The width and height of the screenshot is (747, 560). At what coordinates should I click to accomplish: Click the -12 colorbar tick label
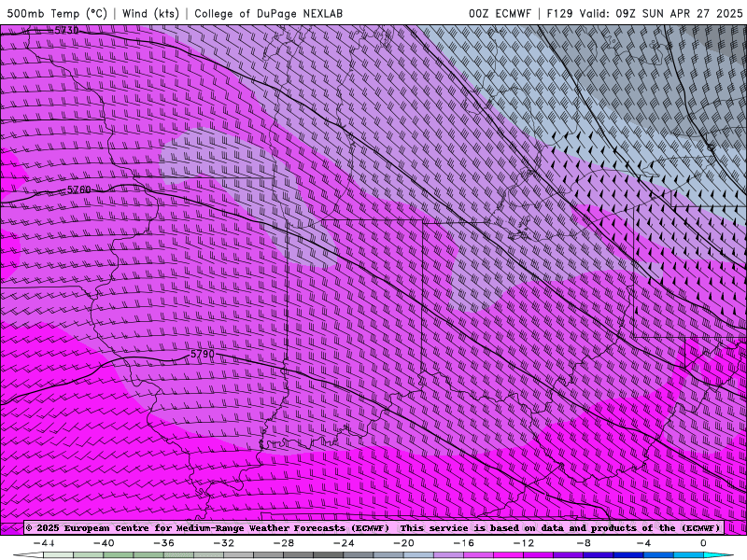[x=524, y=543]
